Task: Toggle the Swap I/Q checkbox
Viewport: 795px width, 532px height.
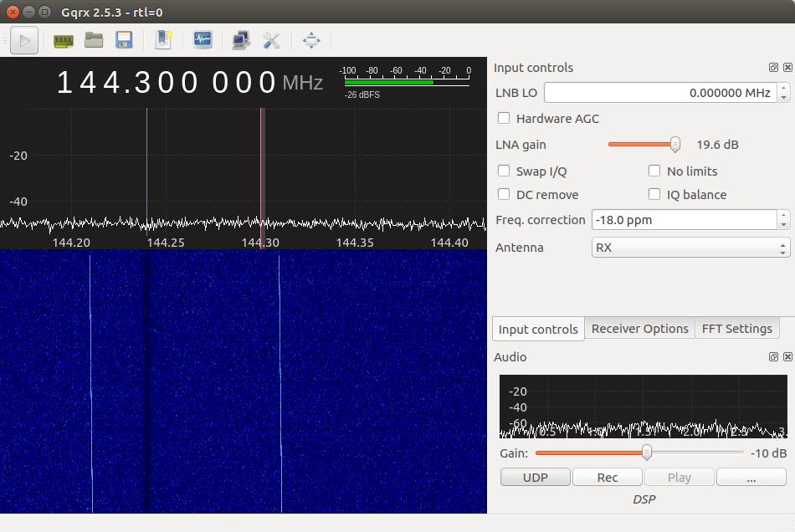Action: point(504,171)
